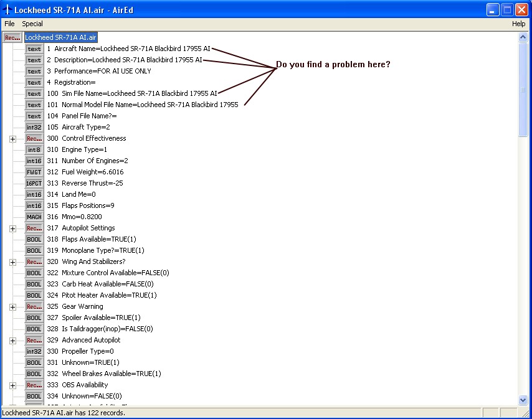Expand the 300 Control Effectiveness record
This screenshot has width=532, height=419.
click(12, 139)
